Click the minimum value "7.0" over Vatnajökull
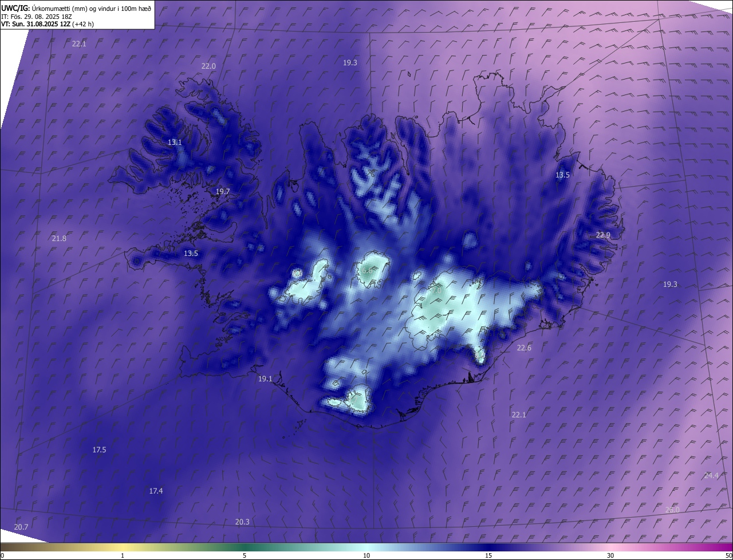This screenshot has height=560, width=733. coord(436,291)
